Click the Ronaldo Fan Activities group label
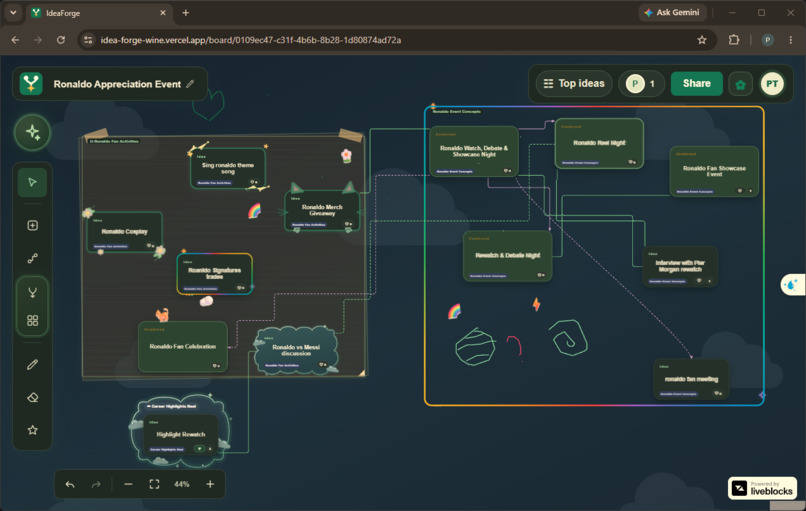806x511 pixels. pos(114,141)
